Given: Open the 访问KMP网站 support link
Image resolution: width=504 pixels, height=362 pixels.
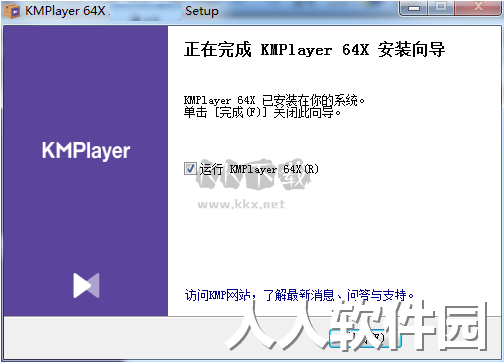Looking at the screenshot, I should 299,295.
